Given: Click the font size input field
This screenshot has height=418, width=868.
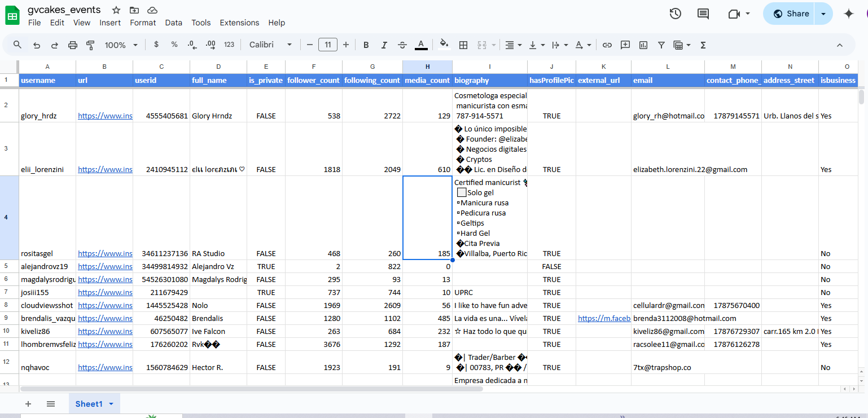Looking at the screenshot, I should (x=328, y=45).
